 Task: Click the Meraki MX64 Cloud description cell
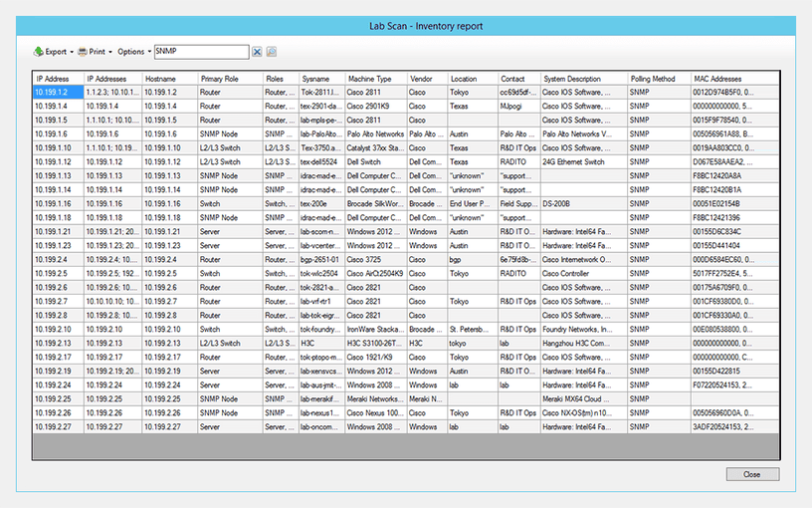584,399
